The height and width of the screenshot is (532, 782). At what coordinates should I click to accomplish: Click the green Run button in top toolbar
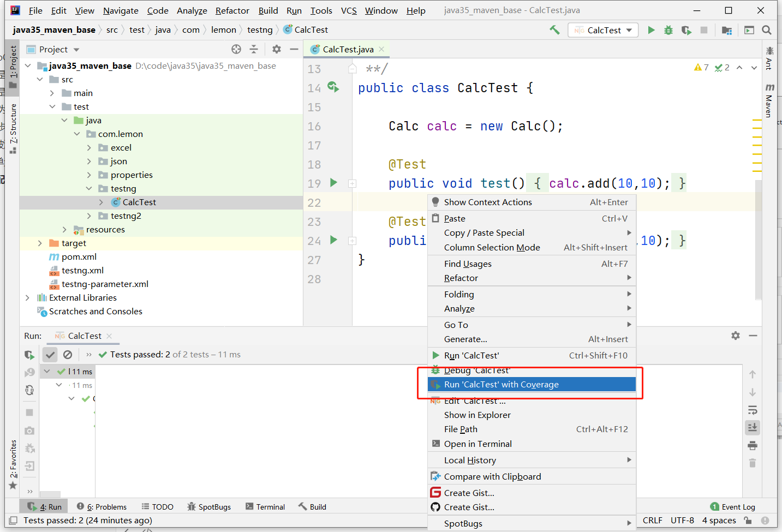point(651,30)
